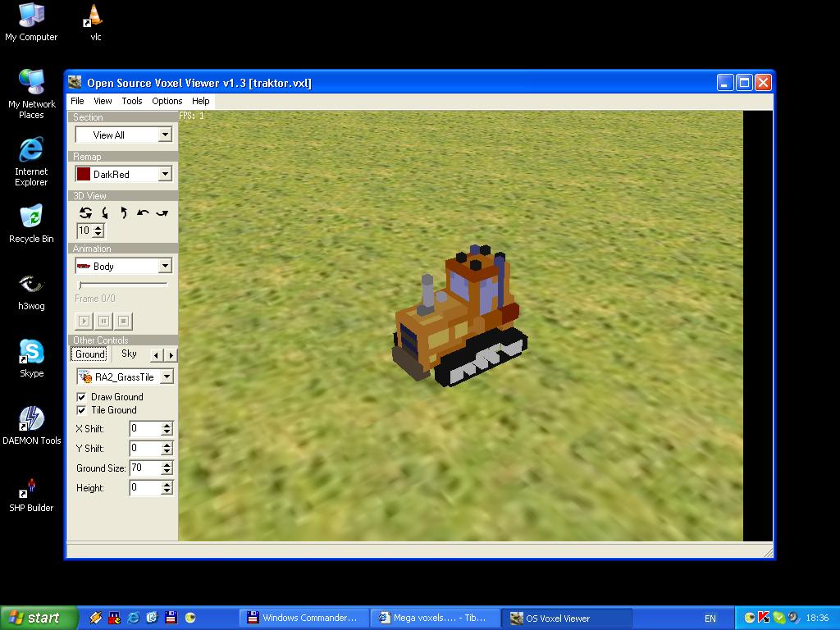Open the View menu
Image resolution: width=840 pixels, height=630 pixels.
click(x=103, y=101)
